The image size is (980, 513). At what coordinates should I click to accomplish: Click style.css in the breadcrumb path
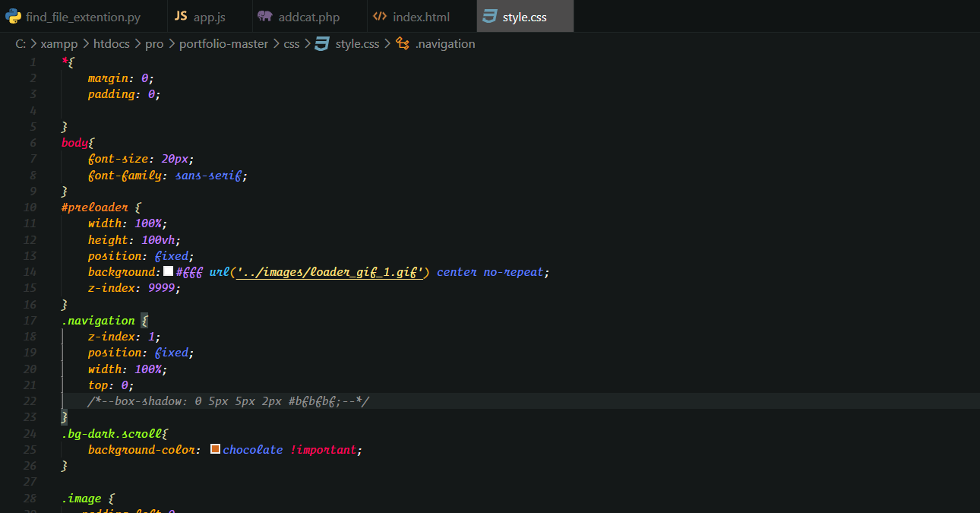(357, 44)
